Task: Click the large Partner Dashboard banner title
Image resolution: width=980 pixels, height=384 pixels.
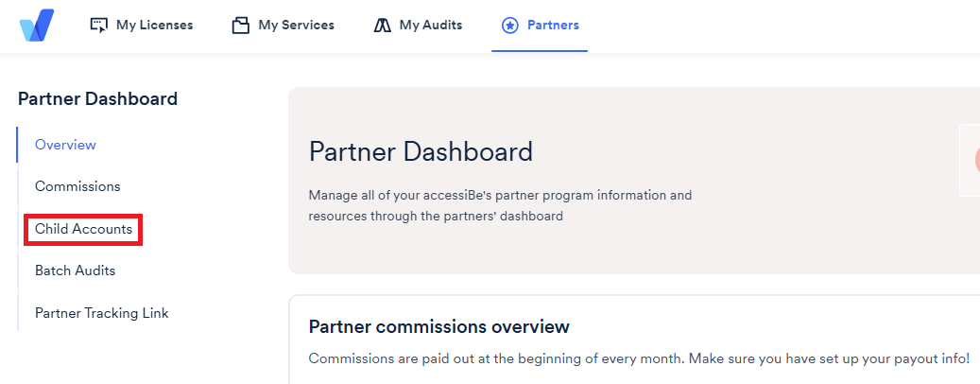Action: pyautogui.click(x=421, y=152)
